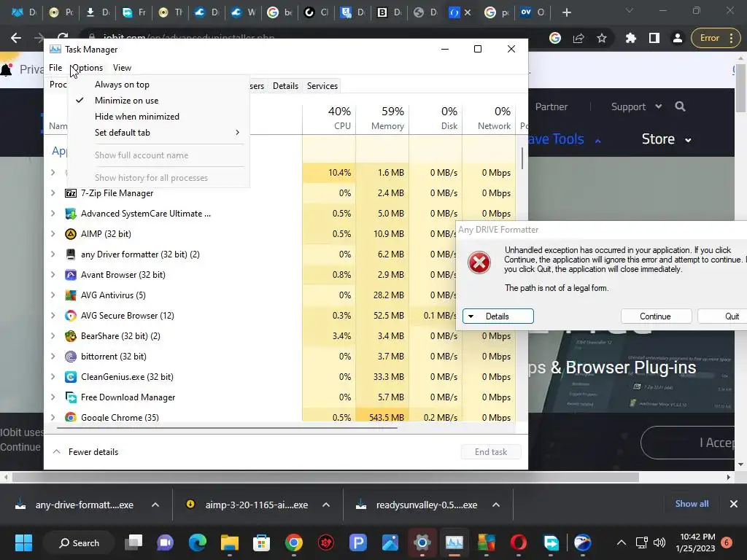Image resolution: width=747 pixels, height=560 pixels.
Task: Open the Support dropdown on website
Action: [637, 106]
